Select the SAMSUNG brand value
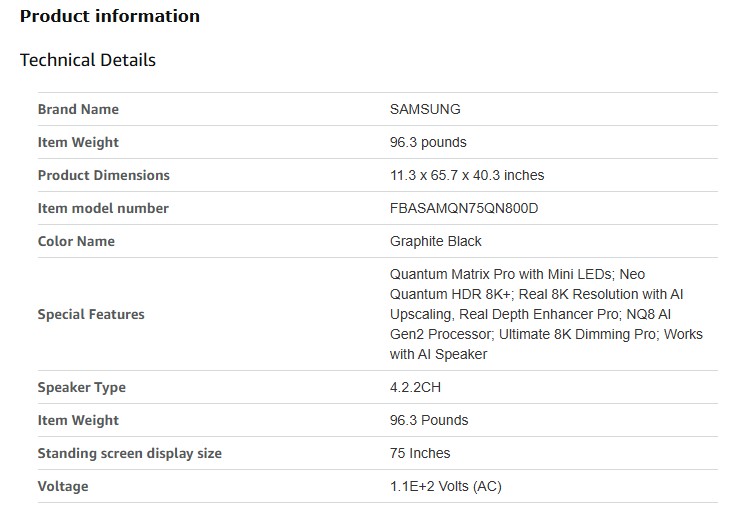 click(x=425, y=109)
